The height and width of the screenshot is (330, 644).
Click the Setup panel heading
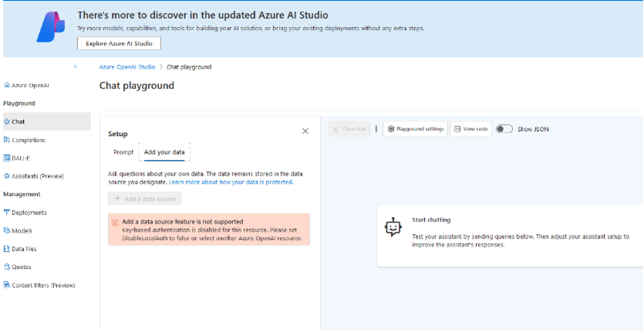coord(118,134)
